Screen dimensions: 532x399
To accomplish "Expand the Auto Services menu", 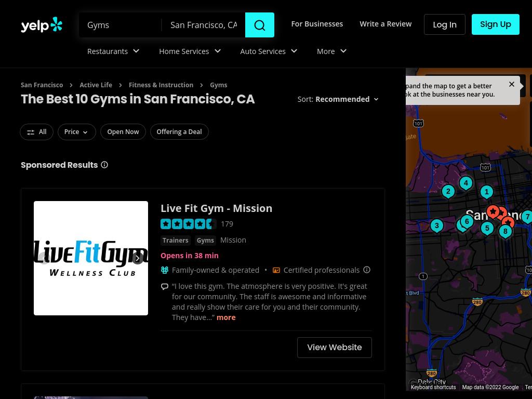I will 269,51.
